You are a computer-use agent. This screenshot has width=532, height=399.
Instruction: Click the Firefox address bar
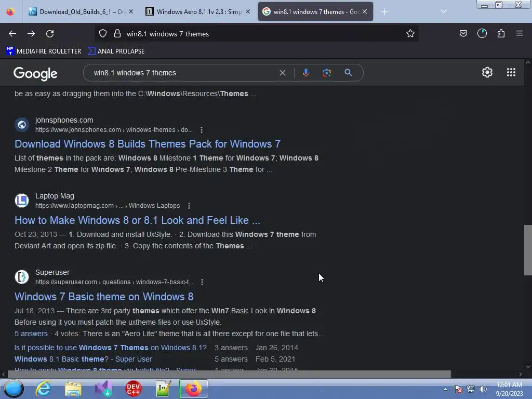pos(256,34)
